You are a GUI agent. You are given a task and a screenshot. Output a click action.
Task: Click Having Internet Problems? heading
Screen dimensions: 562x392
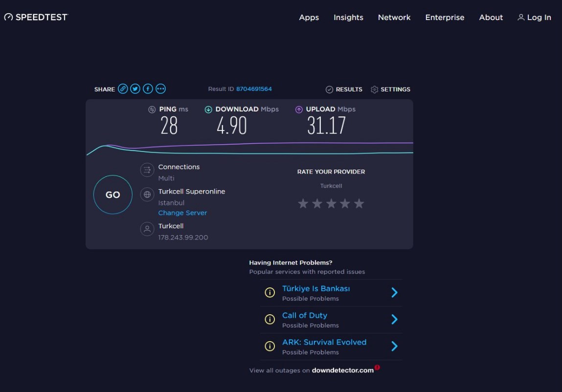[291, 262]
